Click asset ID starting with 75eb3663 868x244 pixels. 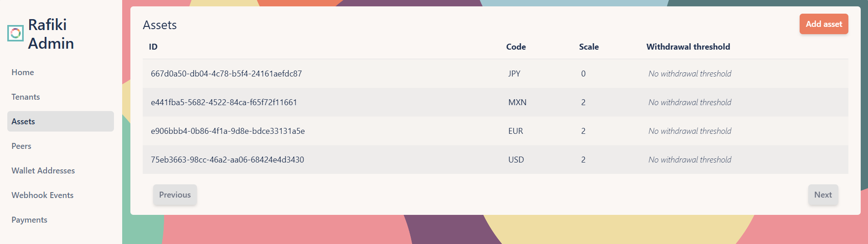click(227, 160)
